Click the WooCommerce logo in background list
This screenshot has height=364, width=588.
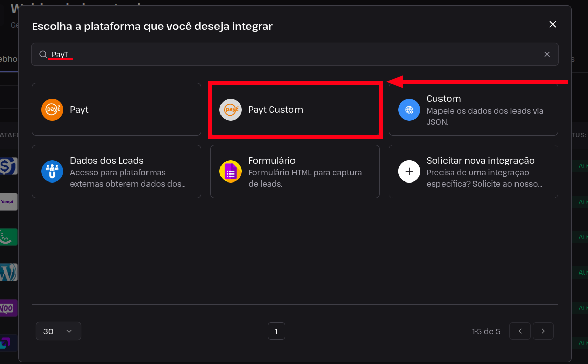point(9,308)
